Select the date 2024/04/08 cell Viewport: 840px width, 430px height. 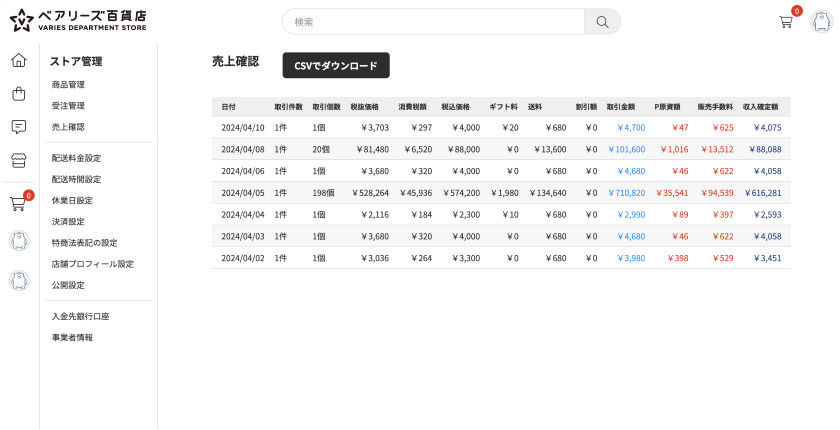tap(243, 149)
